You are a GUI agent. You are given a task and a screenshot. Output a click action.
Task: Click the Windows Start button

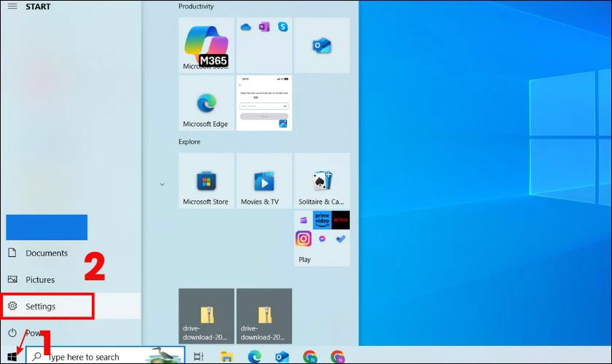click(12, 357)
